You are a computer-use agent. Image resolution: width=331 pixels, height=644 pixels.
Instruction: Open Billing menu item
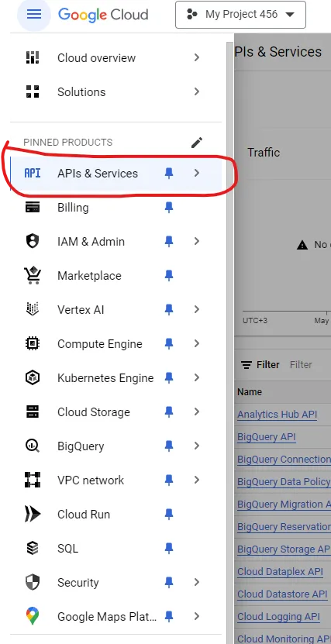116,208
